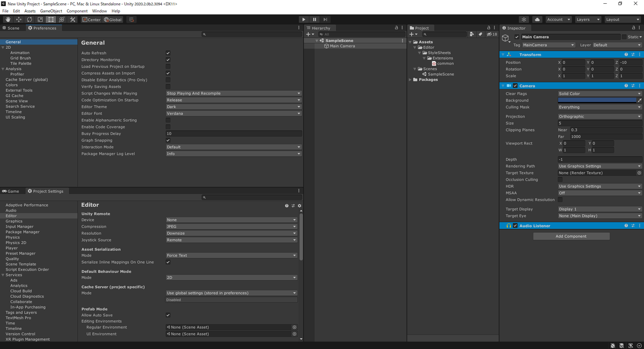Open Script Changes While Playing dropdown
The height and width of the screenshot is (349, 644).
233,93
